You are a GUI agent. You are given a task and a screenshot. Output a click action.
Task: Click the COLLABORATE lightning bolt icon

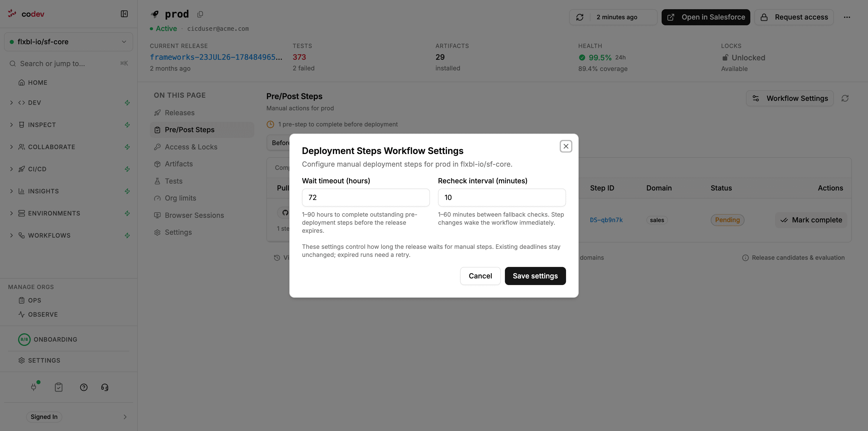(x=127, y=147)
